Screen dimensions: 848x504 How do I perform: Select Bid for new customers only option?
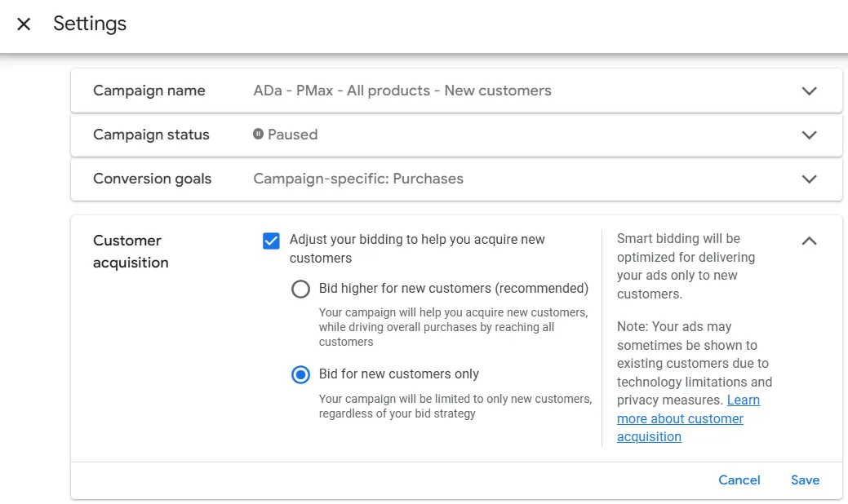300,374
